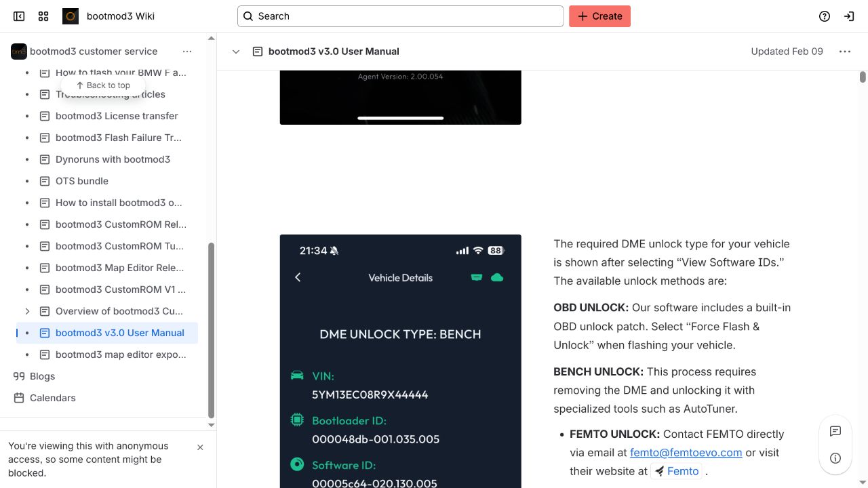Focus the Search input field
868x488 pixels.
[x=400, y=16]
